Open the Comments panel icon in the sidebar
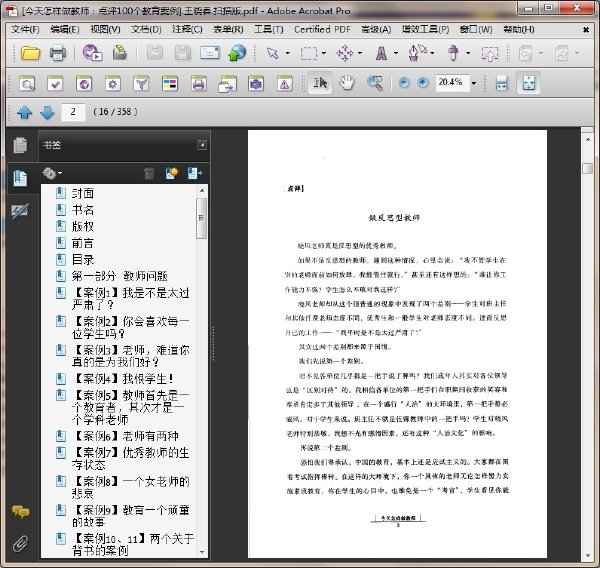600x568 pixels. tap(20, 511)
